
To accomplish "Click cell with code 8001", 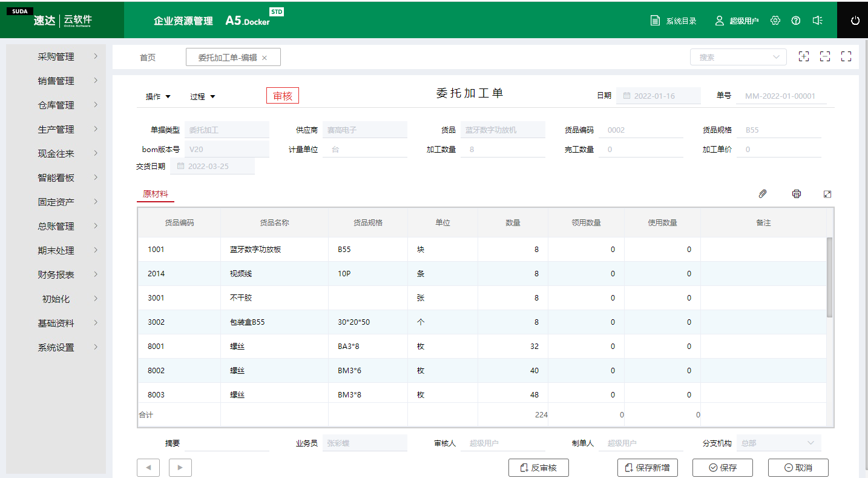I will pyautogui.click(x=179, y=346).
